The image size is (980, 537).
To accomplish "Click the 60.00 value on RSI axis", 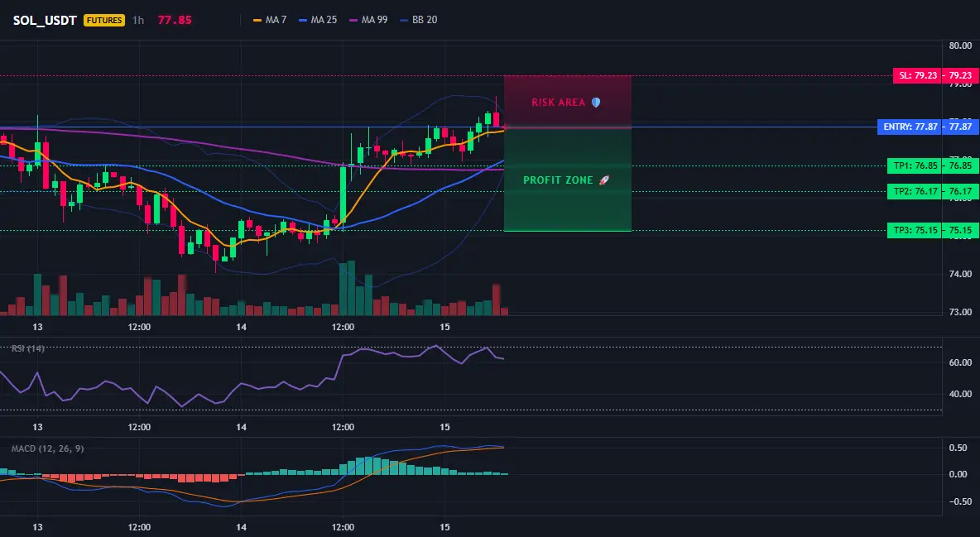I will (960, 362).
